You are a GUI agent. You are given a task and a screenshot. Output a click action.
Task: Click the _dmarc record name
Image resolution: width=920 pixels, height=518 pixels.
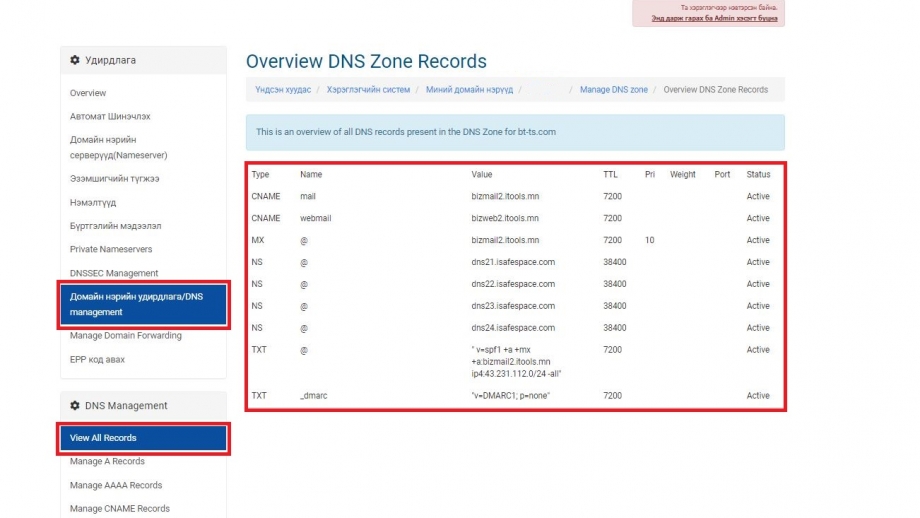click(314, 396)
